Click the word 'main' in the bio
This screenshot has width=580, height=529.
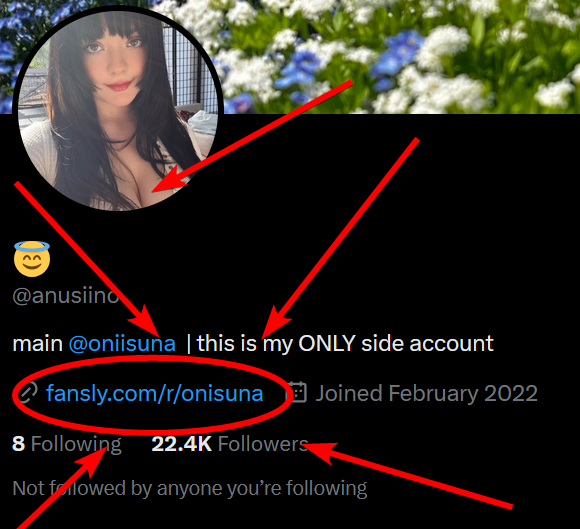tap(37, 344)
